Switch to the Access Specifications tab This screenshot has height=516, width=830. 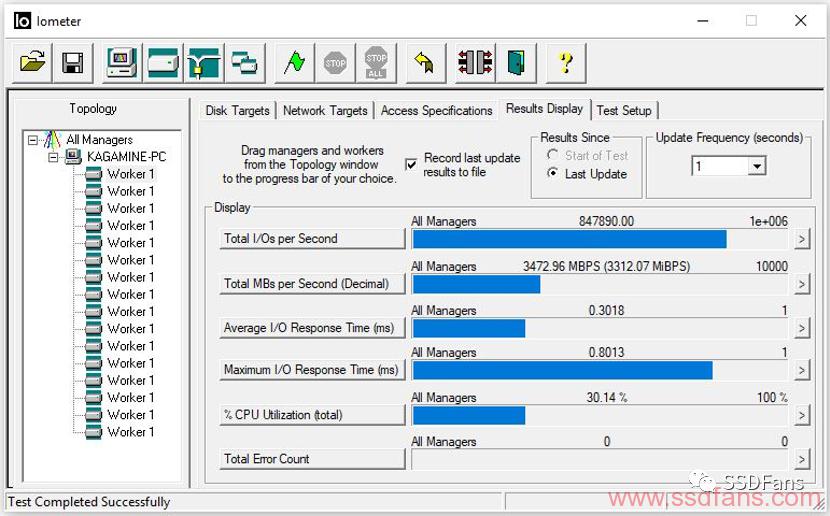436,111
